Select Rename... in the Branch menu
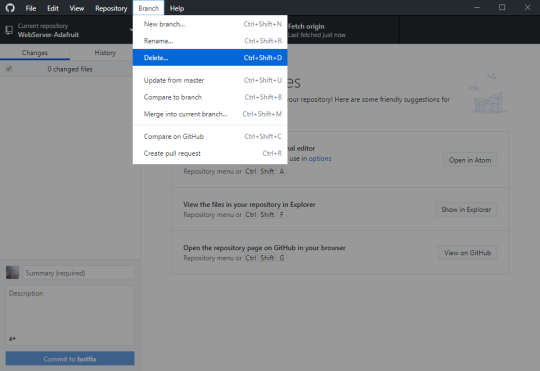This screenshot has height=371, width=540. [x=210, y=41]
